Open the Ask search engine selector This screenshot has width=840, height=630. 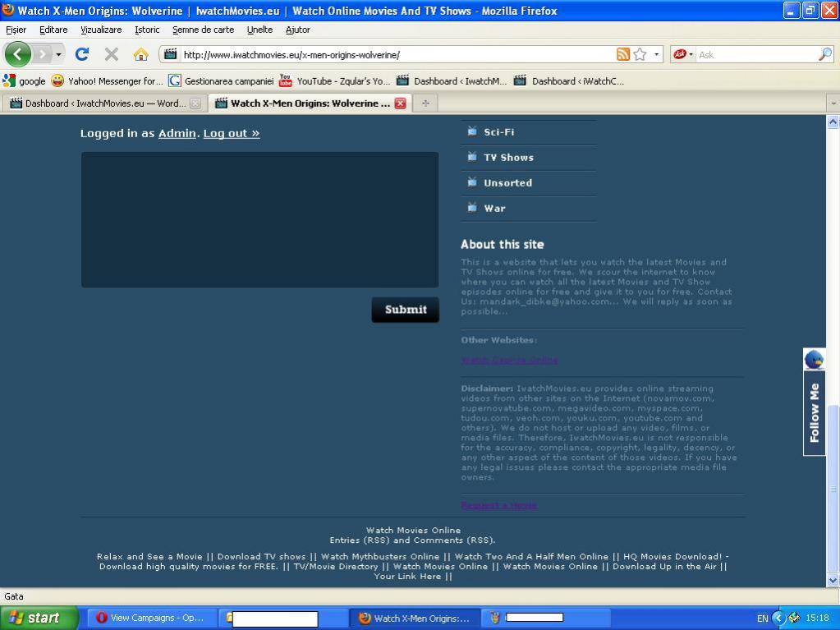pos(683,54)
